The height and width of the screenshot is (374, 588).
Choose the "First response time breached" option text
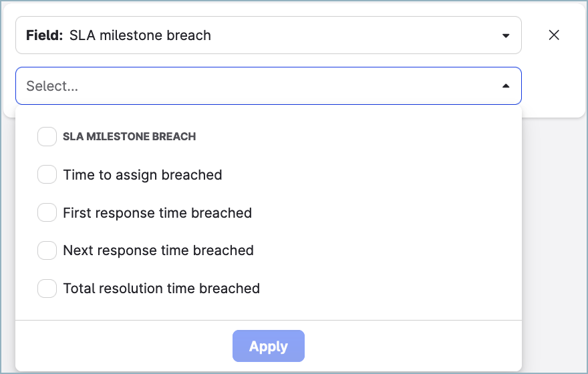(157, 213)
